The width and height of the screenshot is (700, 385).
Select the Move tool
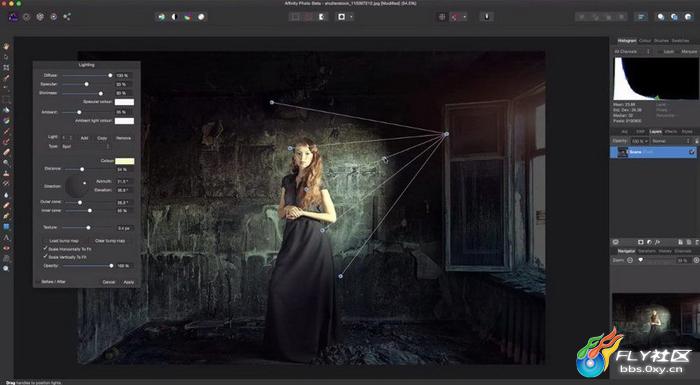(x=6, y=57)
